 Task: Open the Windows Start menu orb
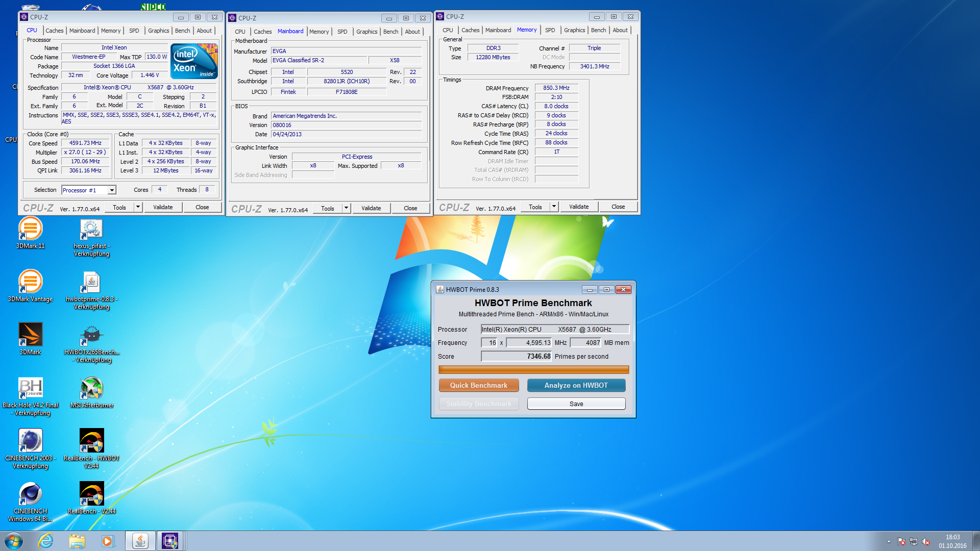14,541
